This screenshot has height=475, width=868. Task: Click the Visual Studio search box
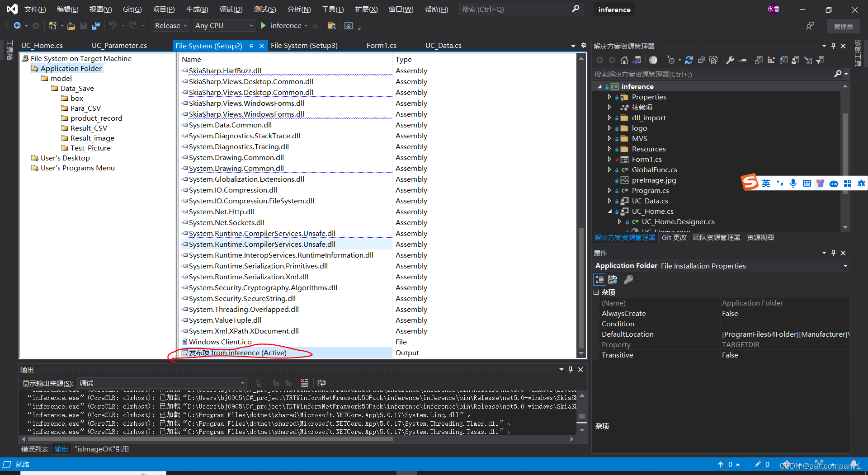click(521, 9)
